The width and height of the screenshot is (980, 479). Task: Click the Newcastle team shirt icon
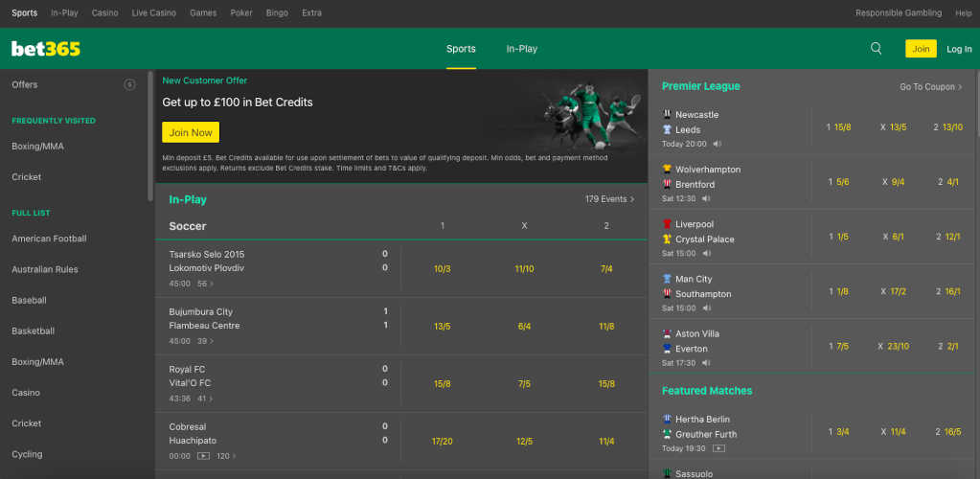(x=667, y=114)
